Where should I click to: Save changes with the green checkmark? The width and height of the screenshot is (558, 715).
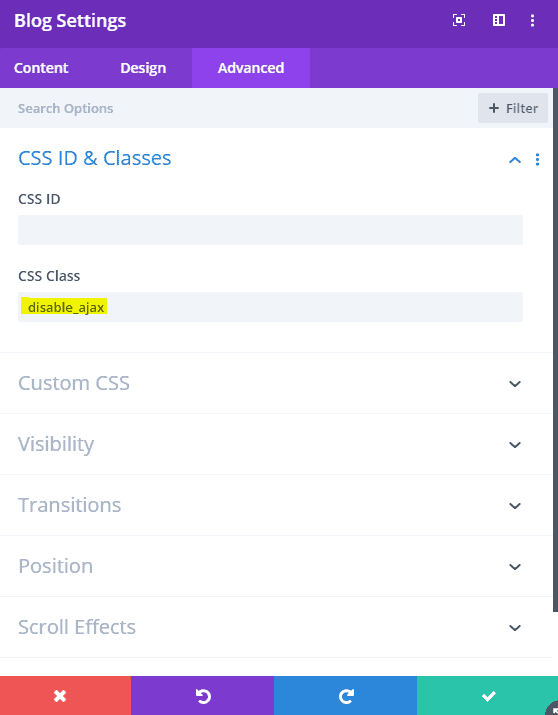487,695
